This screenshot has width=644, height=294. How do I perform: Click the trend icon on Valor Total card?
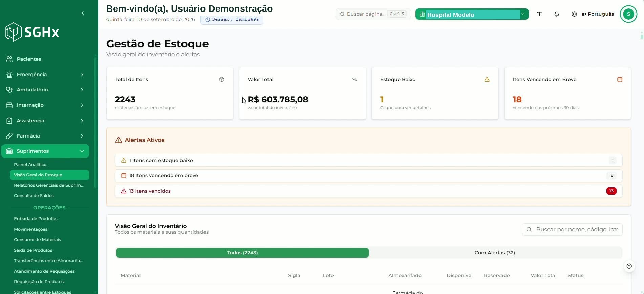pos(355,79)
